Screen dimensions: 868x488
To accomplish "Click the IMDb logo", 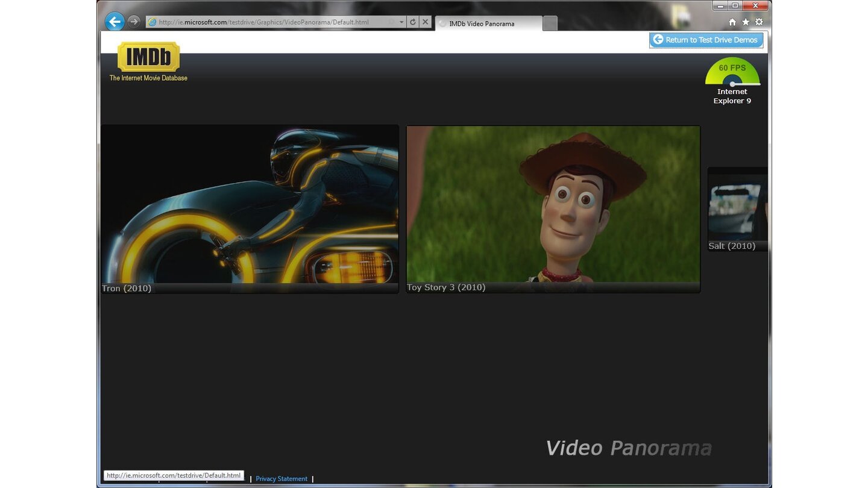I will 148,57.
